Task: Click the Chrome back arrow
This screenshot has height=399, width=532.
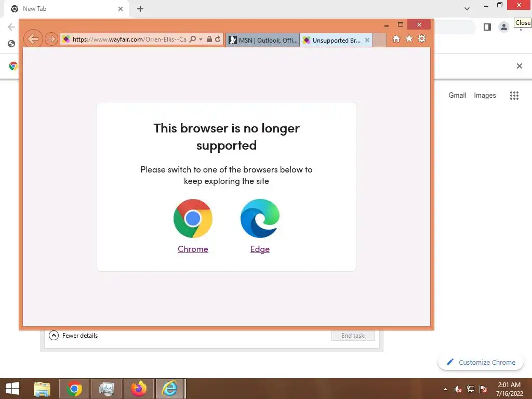Action: point(11,27)
